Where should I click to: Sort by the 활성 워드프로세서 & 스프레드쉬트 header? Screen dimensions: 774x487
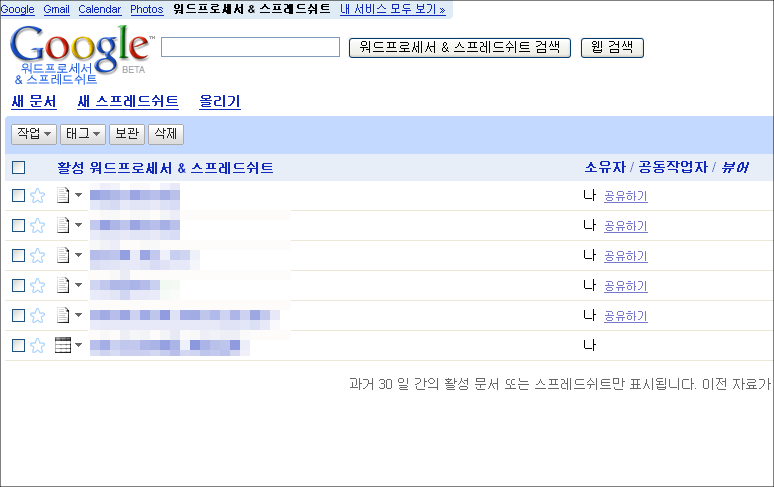coord(165,168)
